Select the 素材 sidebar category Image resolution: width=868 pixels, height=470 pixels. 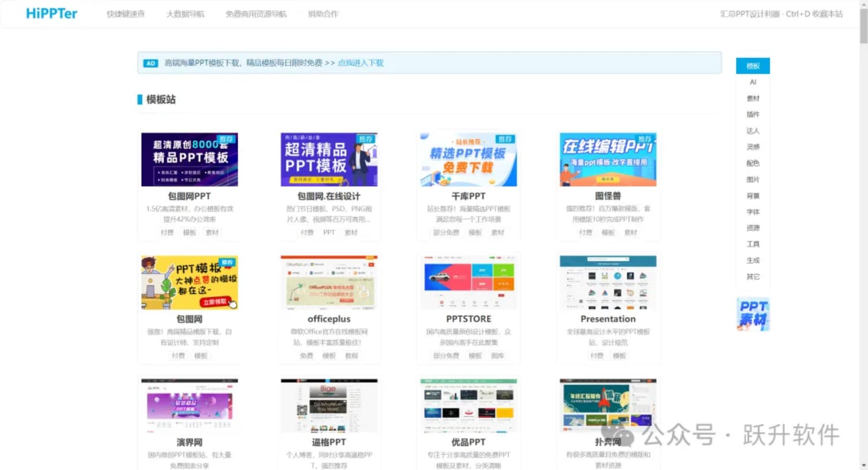pos(753,98)
